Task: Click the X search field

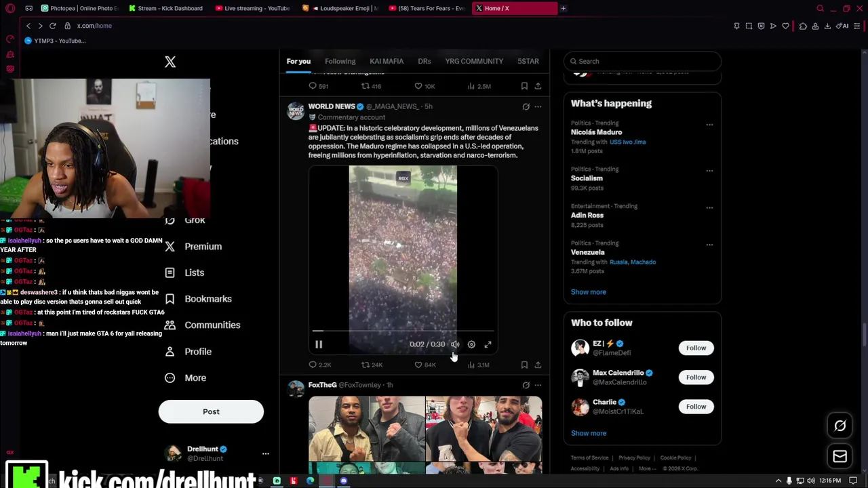Action: 642,61
